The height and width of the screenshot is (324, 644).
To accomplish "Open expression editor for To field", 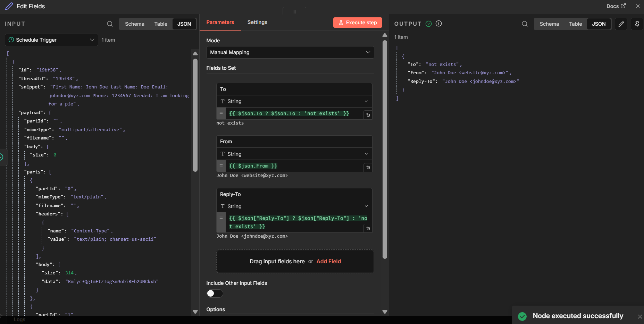I will tap(368, 115).
